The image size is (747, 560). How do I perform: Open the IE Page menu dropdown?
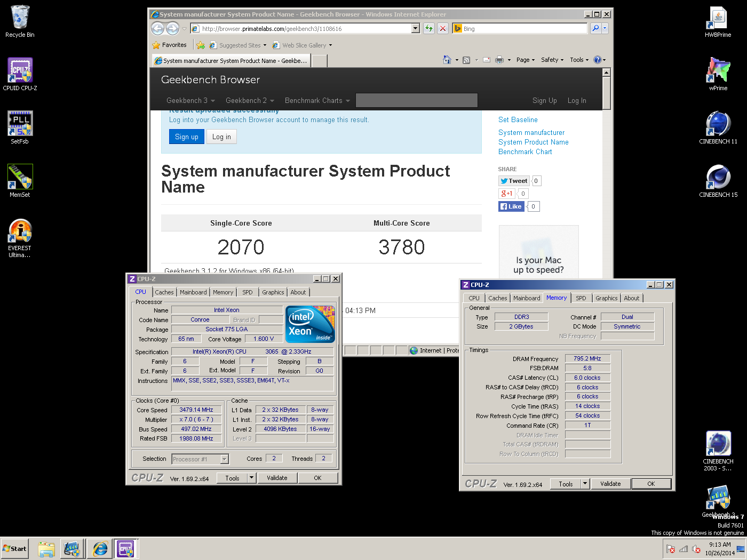526,60
